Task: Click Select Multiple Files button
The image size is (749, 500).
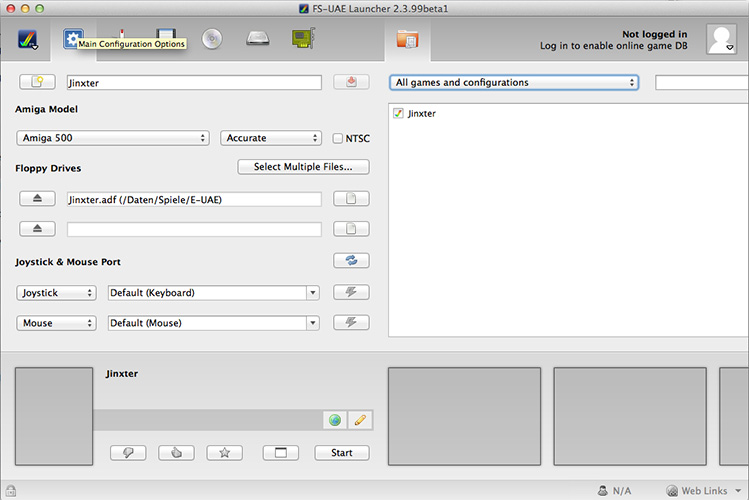Action: [x=303, y=167]
